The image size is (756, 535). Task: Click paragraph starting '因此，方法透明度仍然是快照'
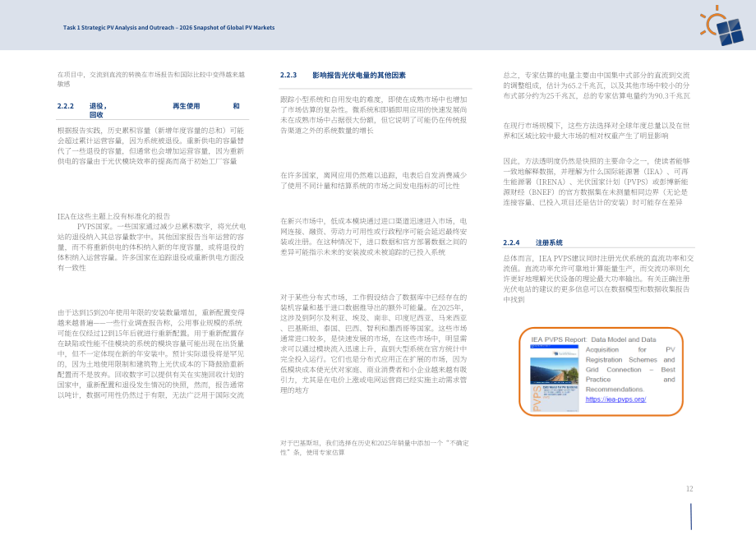click(597, 182)
